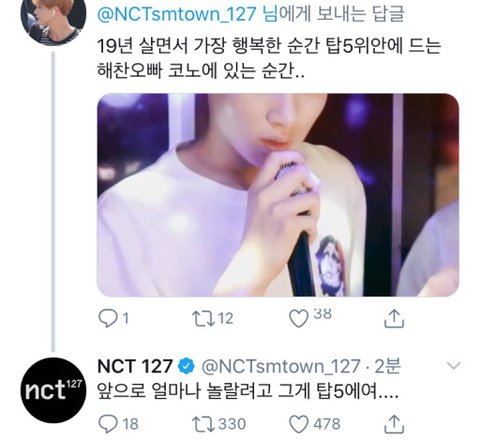Open the NCT 127 black logo avatar
Viewport: 480px width, 442px height.
pos(53,390)
